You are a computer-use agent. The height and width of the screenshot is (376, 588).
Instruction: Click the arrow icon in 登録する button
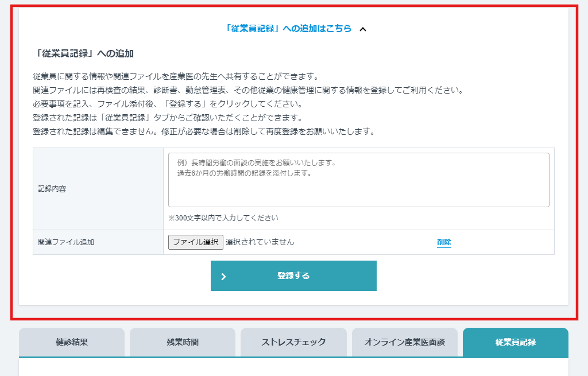223,276
